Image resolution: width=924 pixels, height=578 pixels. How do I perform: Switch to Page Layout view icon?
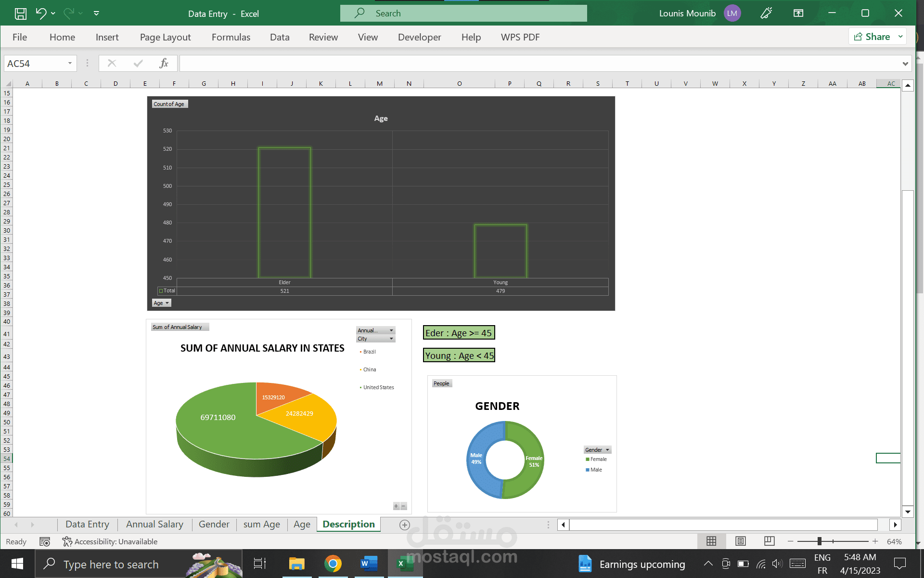[x=741, y=541]
